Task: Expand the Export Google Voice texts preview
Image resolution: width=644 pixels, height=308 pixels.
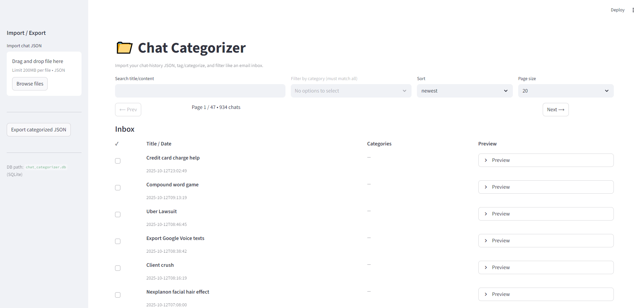Action: click(x=545, y=240)
